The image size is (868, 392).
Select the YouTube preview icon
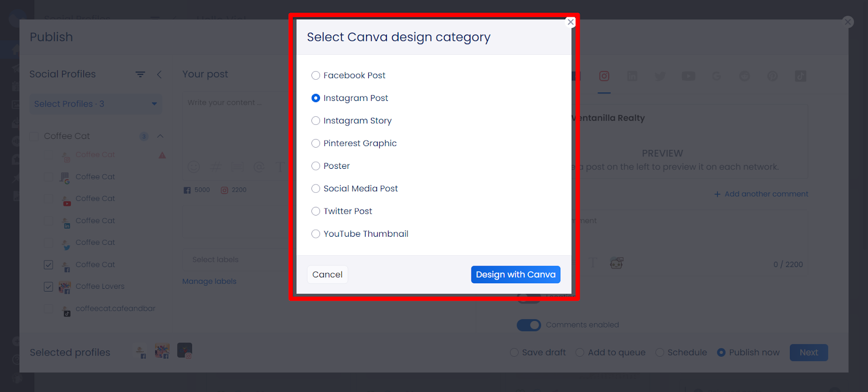688,77
